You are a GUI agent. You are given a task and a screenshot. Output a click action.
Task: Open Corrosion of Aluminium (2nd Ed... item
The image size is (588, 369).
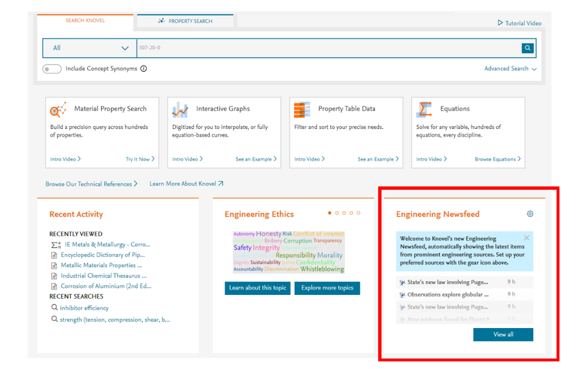pyautogui.click(x=106, y=287)
